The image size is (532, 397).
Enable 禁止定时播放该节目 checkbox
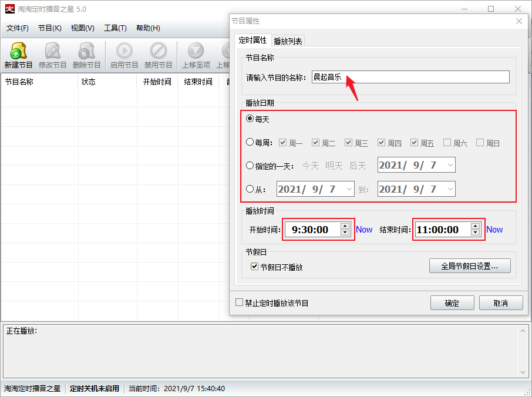tap(239, 303)
